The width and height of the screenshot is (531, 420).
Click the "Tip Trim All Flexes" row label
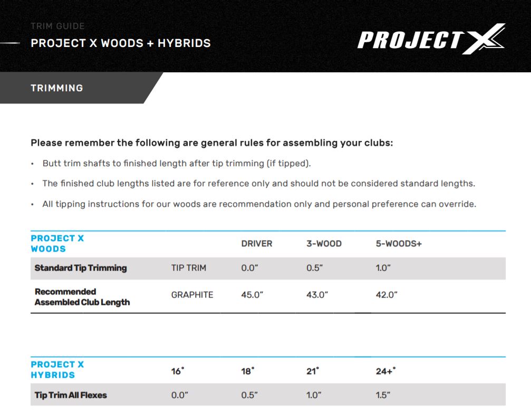(71, 395)
